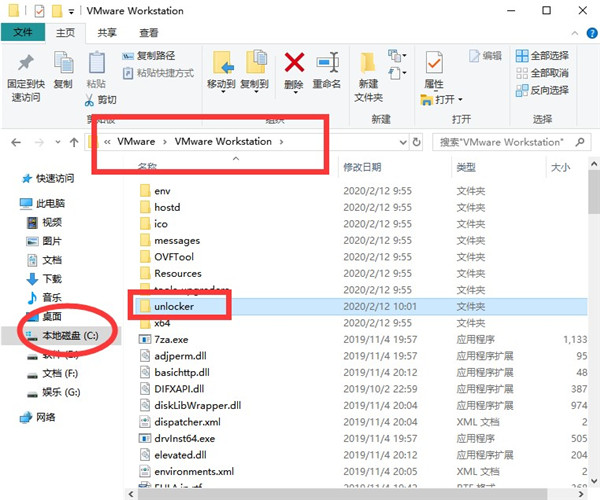
Task: Click the Rename (重命名) icon
Action: [x=326, y=64]
